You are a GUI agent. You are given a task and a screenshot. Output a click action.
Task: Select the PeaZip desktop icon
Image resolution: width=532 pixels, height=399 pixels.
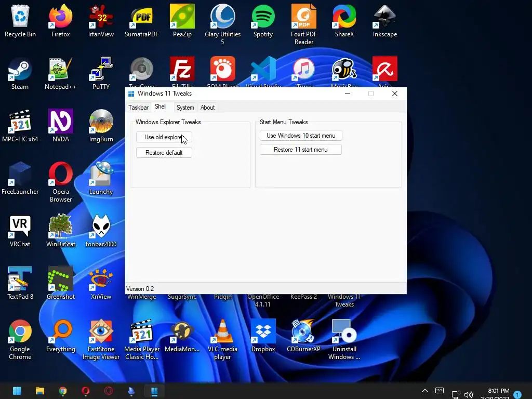point(182,21)
